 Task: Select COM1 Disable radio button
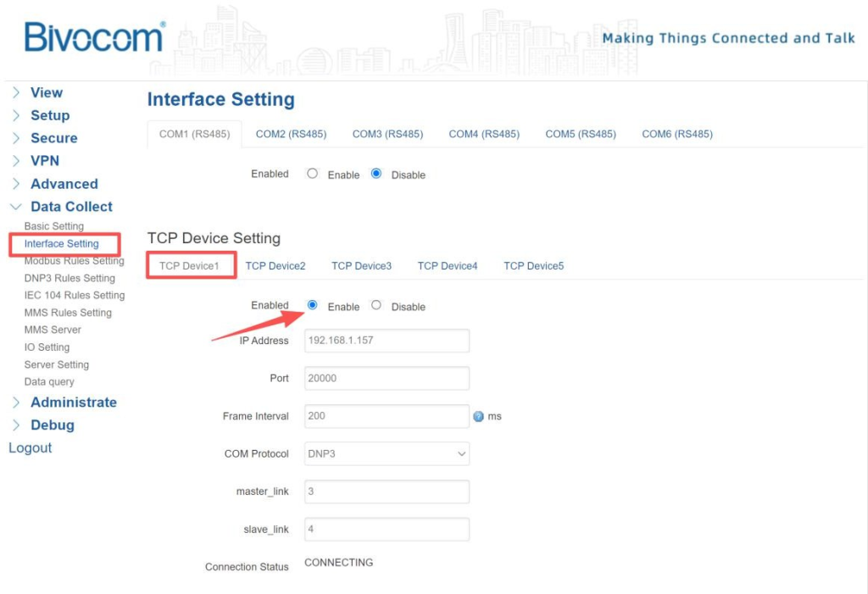376,174
